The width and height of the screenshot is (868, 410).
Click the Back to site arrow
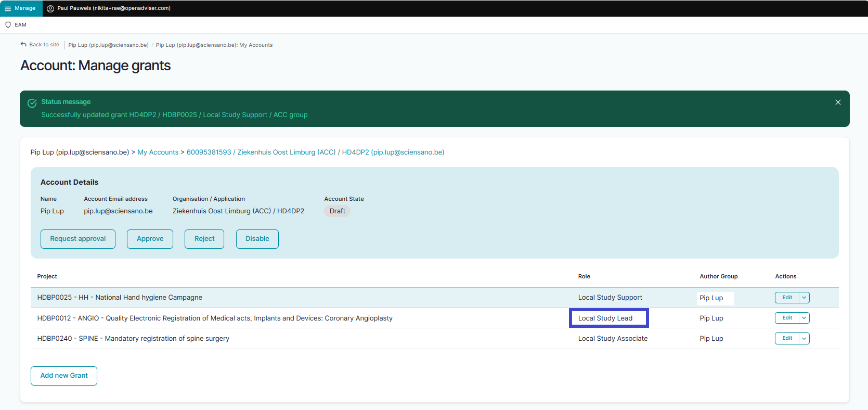point(23,45)
